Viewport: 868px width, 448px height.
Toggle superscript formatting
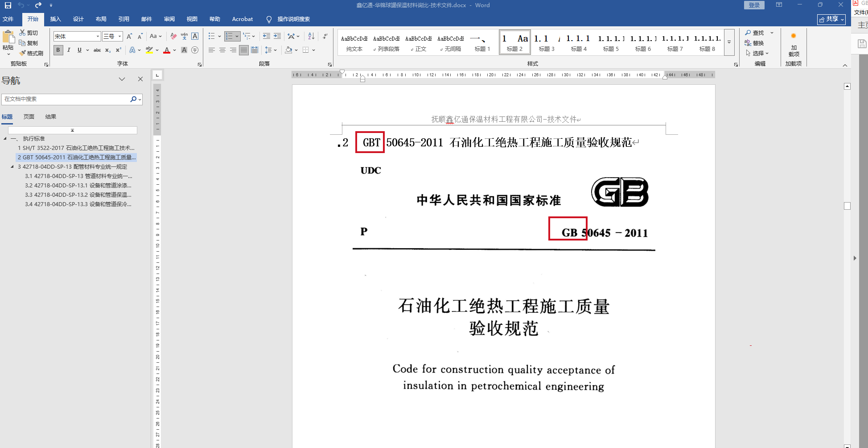(119, 50)
